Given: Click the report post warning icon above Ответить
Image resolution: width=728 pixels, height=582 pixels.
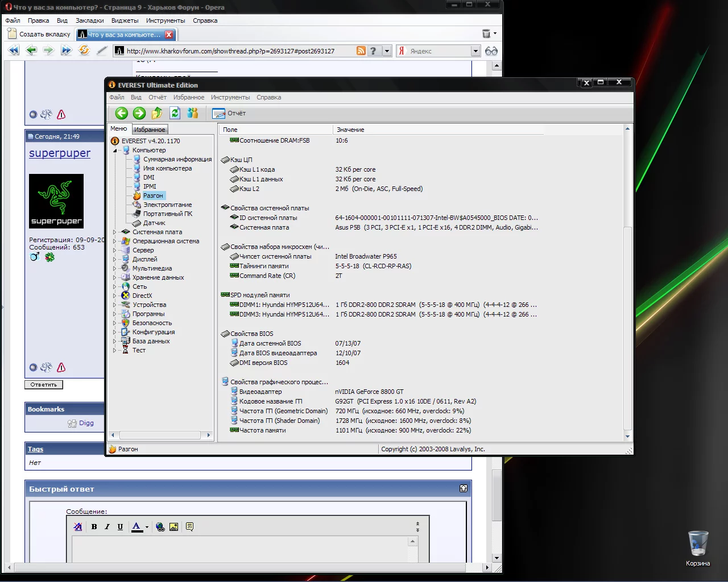Looking at the screenshot, I should point(61,367).
